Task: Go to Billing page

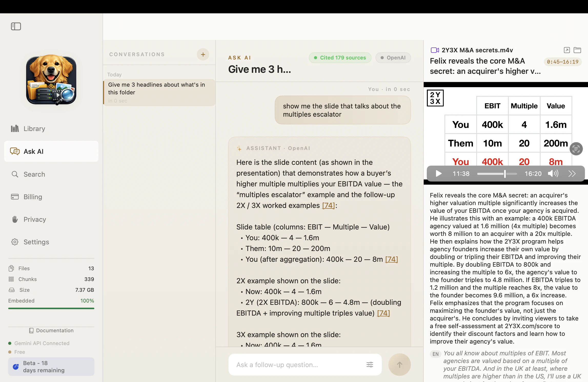Action: [x=51, y=197]
